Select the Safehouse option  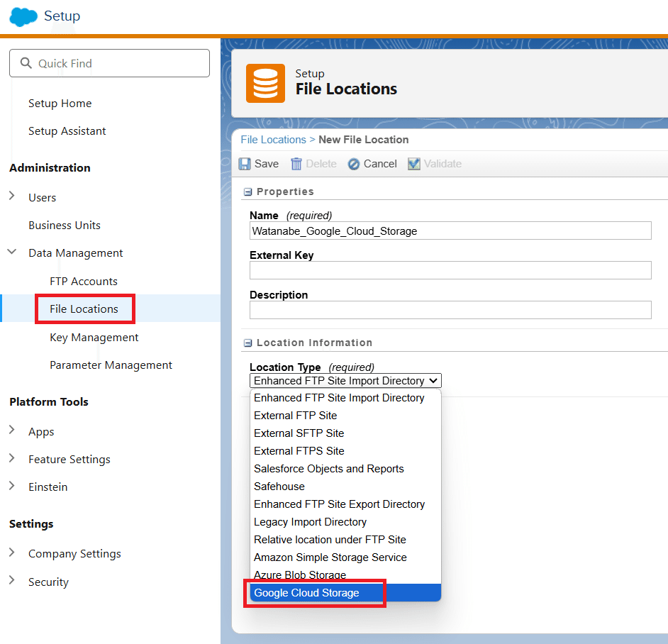[345, 487]
